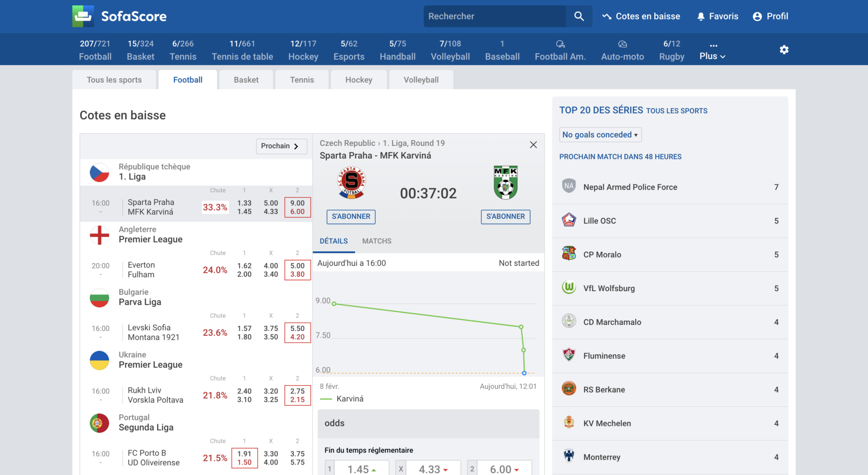Switch to the Volleyball tab

421,80
